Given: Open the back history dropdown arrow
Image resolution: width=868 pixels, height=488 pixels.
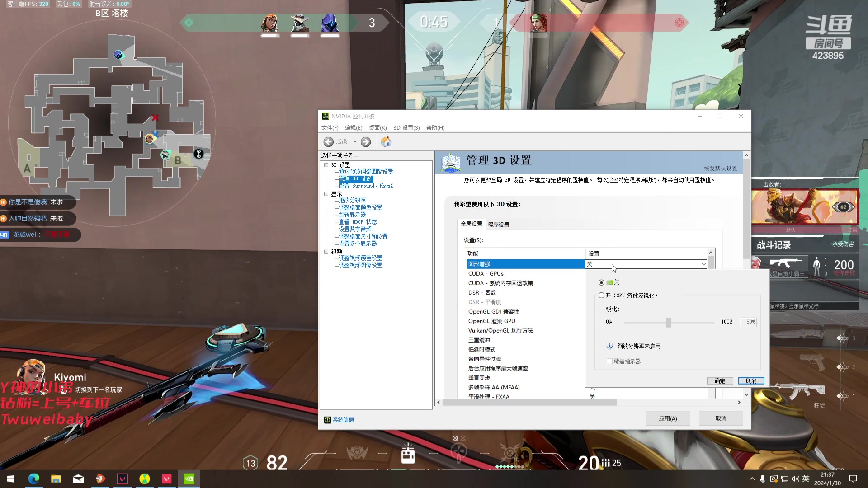Looking at the screenshot, I should pyautogui.click(x=355, y=142).
